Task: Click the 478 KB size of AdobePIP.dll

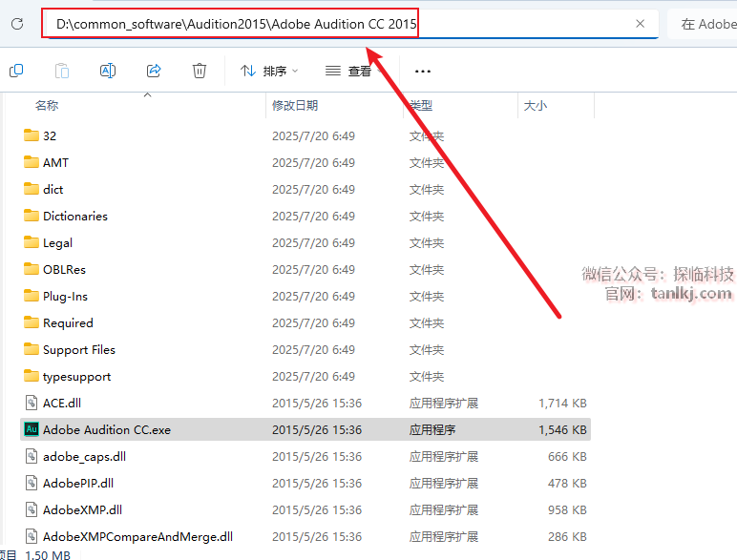Action: [x=567, y=484]
